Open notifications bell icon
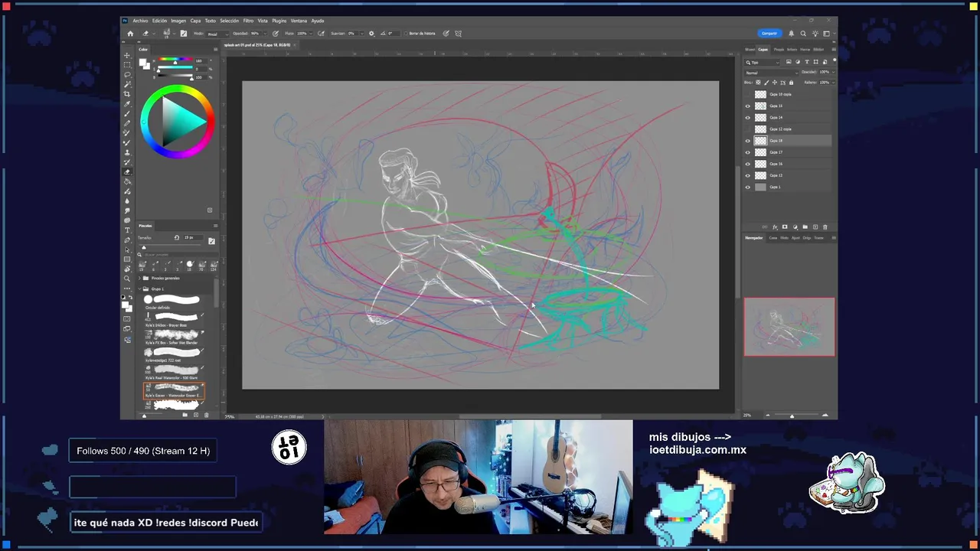The height and width of the screenshot is (551, 980). pyautogui.click(x=791, y=34)
